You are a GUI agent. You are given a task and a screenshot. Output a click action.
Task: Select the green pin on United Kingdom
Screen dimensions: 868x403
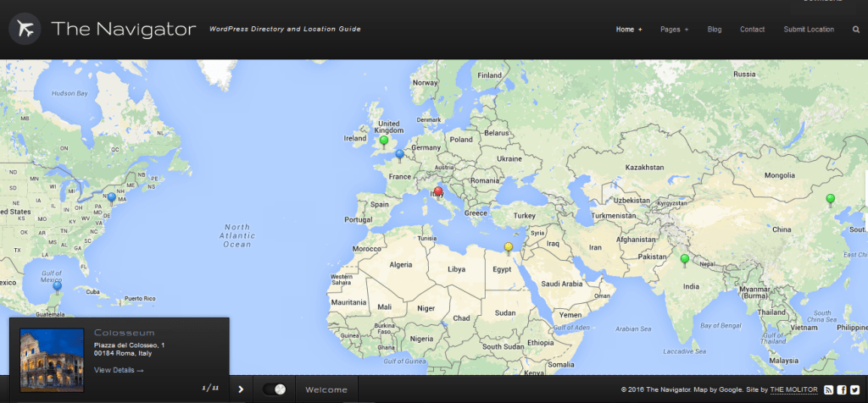tap(384, 142)
